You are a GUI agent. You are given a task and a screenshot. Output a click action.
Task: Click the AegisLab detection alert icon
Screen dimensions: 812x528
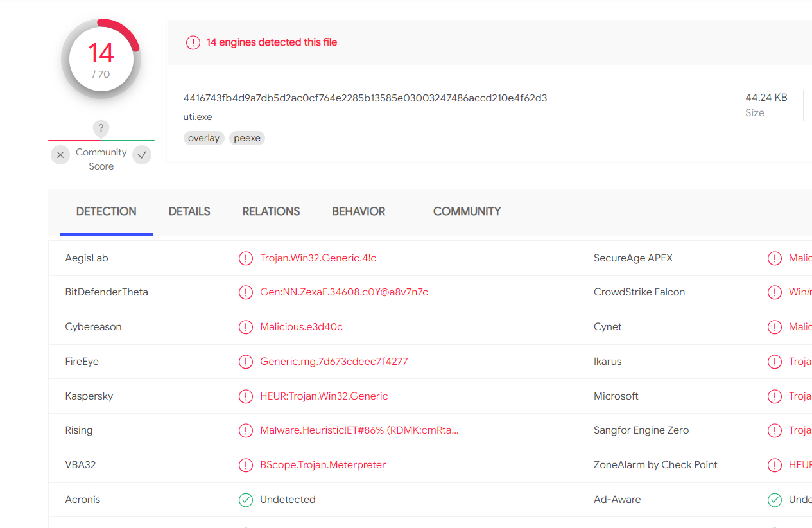(x=246, y=258)
